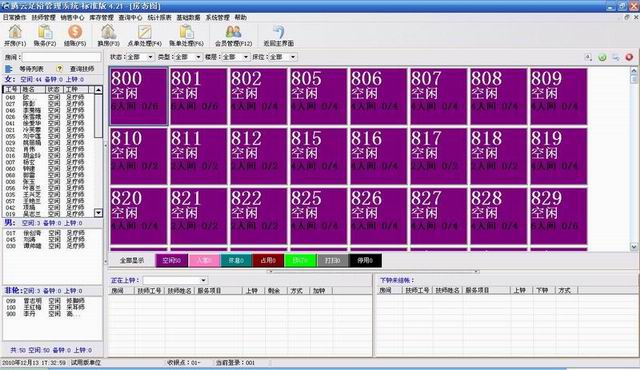The width and height of the screenshot is (640, 370).
Task: Open the 库存管理 menu
Action: pos(102,18)
